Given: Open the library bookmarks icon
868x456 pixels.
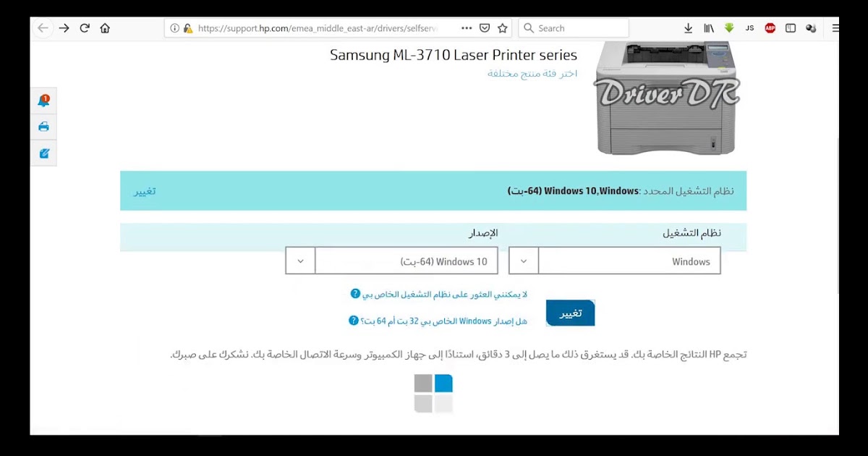Looking at the screenshot, I should point(709,28).
